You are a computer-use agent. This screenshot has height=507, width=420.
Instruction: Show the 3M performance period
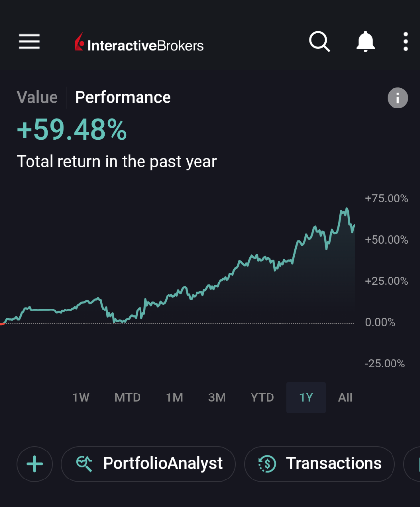coord(217,397)
